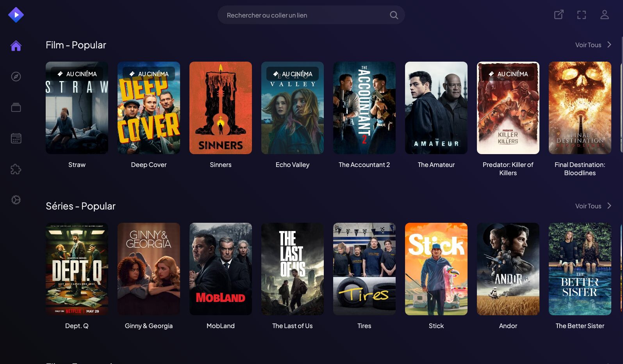Open the user profile icon
Screen dimensions: 623x364
click(605, 15)
